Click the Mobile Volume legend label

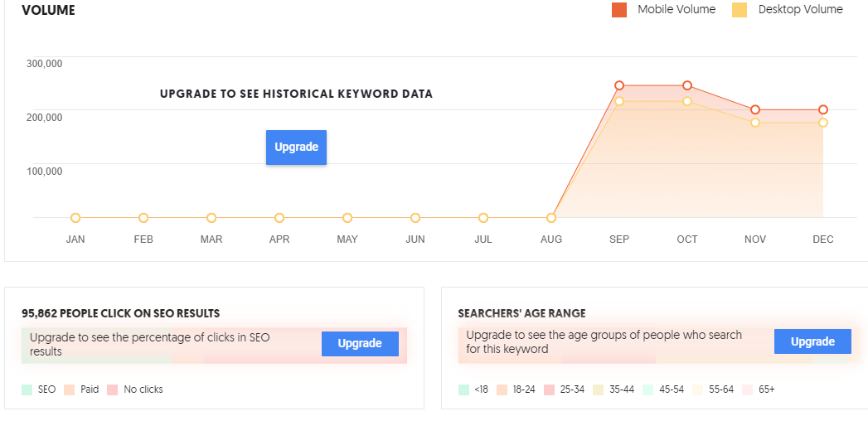676,9
